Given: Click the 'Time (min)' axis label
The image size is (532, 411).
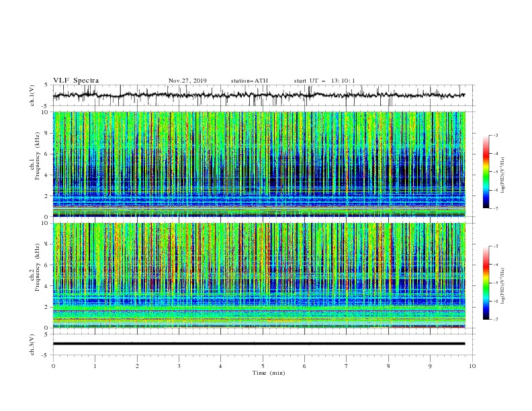Looking at the screenshot, I should pos(269,373).
